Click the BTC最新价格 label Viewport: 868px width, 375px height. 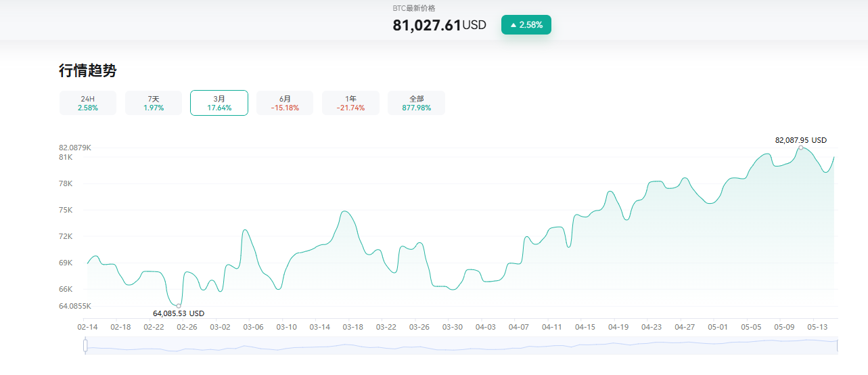[x=414, y=8]
